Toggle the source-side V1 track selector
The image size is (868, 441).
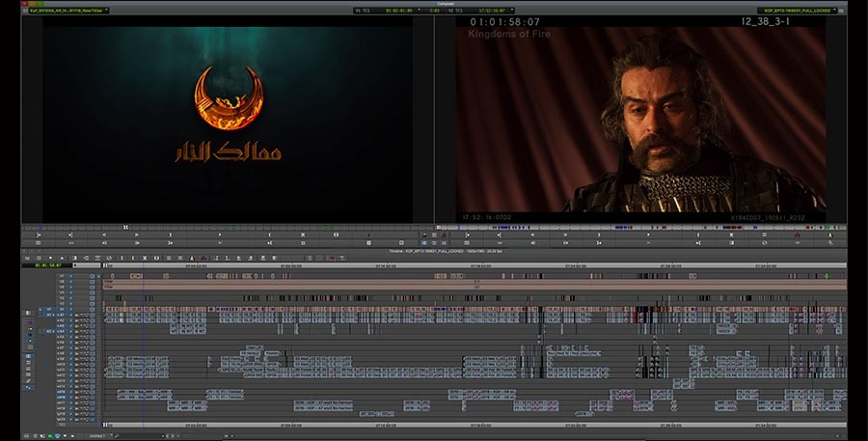point(49,309)
